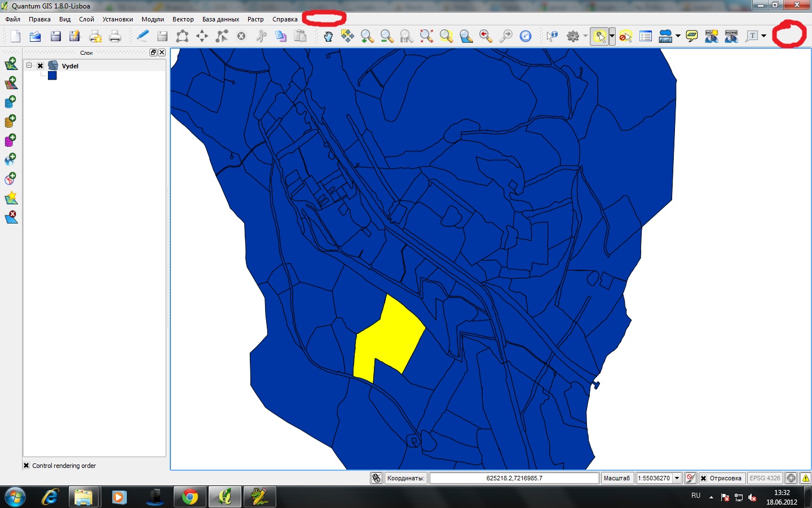Screen dimensions: 812x508
Task: Click the Toggle Editing pencil icon
Action: pyautogui.click(x=143, y=37)
